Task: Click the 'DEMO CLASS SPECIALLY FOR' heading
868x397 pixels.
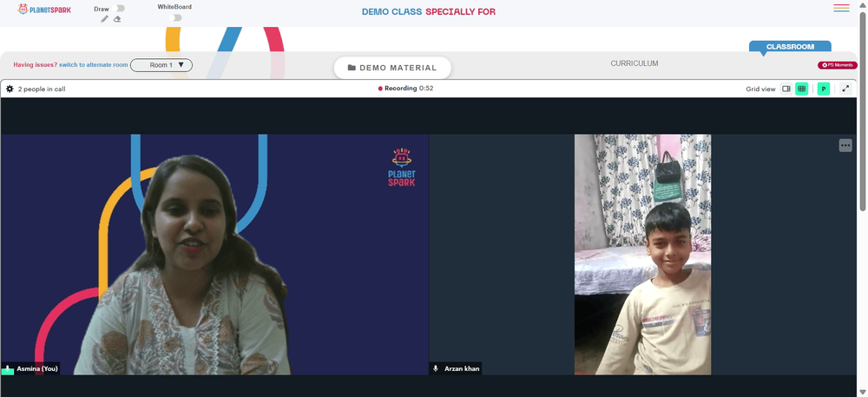Action: pyautogui.click(x=429, y=11)
